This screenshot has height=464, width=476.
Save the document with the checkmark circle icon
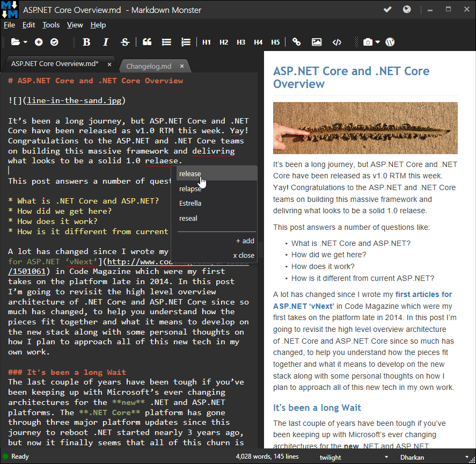tap(54, 42)
